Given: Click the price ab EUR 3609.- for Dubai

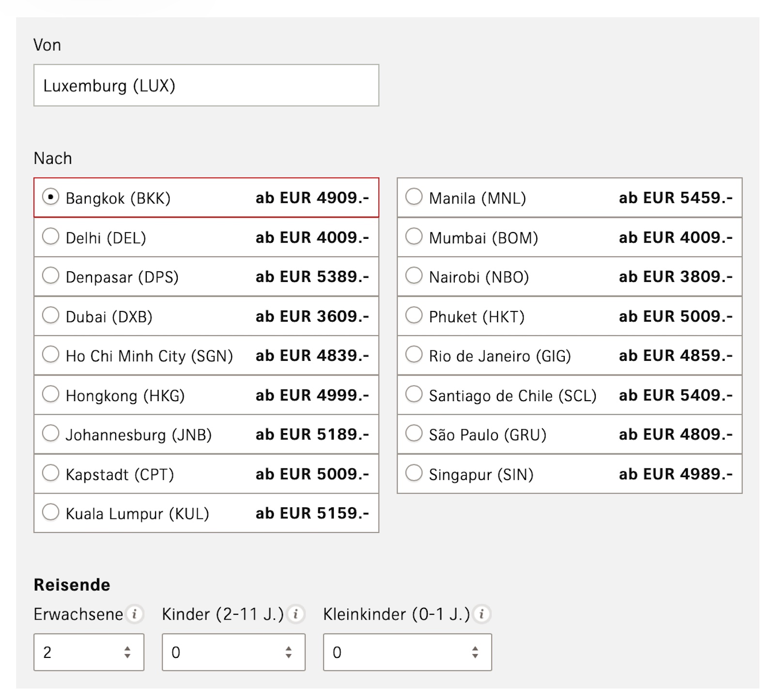Looking at the screenshot, I should (312, 316).
